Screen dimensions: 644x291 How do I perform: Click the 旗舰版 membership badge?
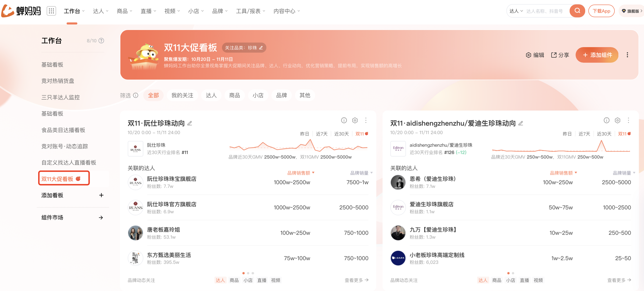pos(631,11)
